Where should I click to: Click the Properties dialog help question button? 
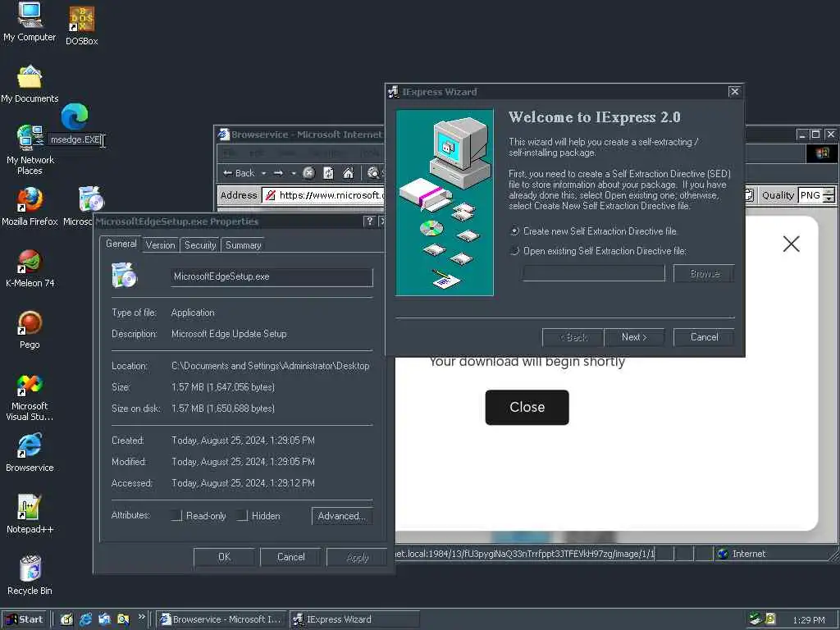(369, 221)
